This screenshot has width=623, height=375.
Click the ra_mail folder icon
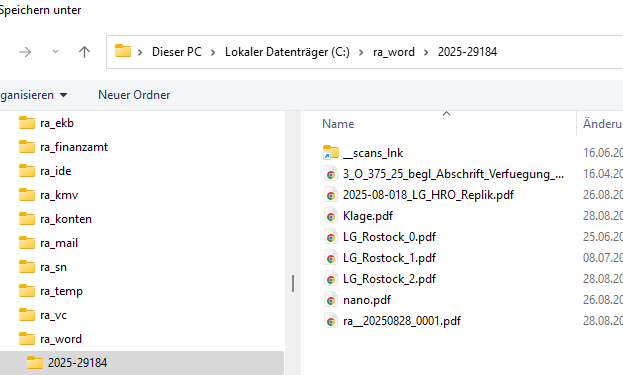tap(27, 243)
